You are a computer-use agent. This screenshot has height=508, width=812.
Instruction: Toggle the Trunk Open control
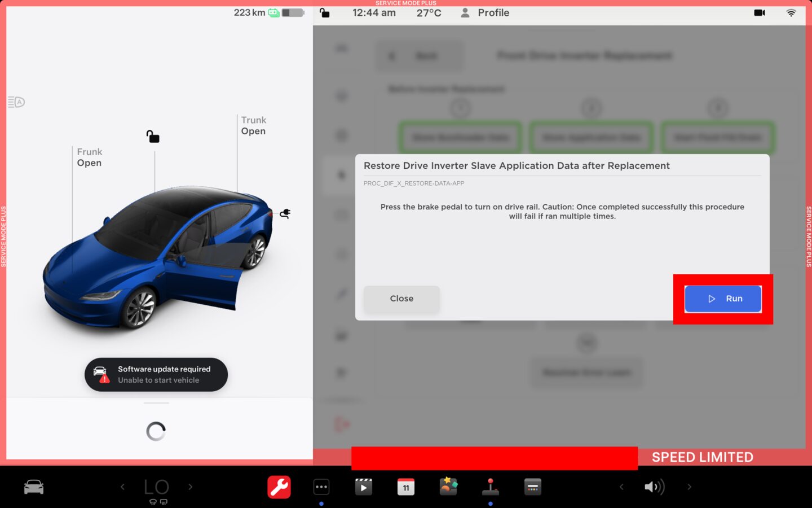(253, 125)
